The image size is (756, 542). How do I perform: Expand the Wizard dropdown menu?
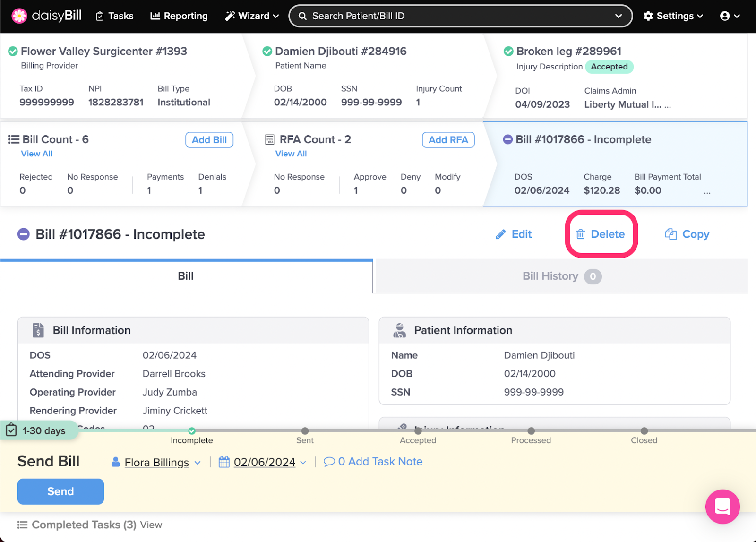coord(252,16)
